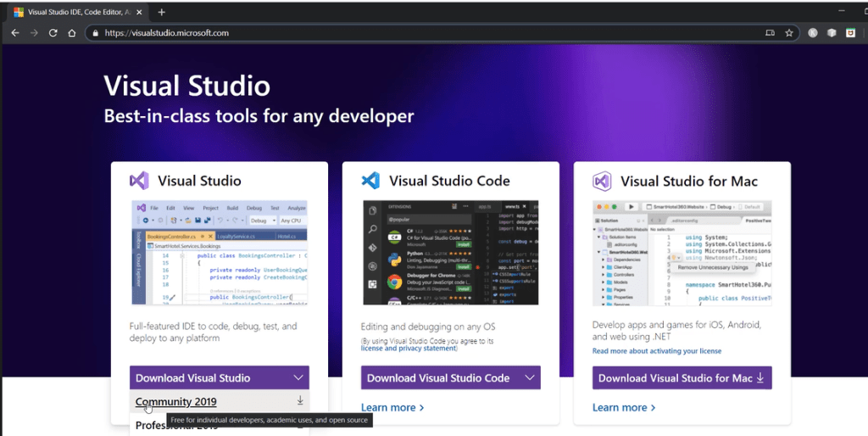
Task: Select the Professional 2019 download option
Action: coord(177,426)
